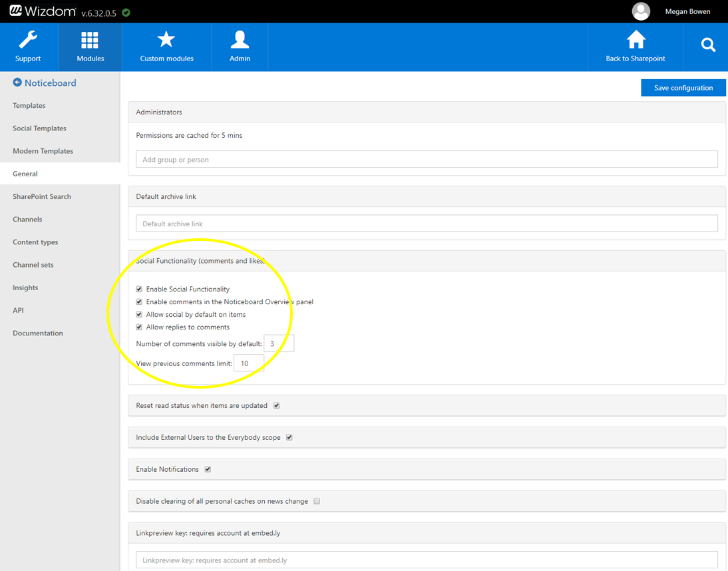The height and width of the screenshot is (571, 728).
Task: Open Custom modules star icon
Action: click(166, 40)
